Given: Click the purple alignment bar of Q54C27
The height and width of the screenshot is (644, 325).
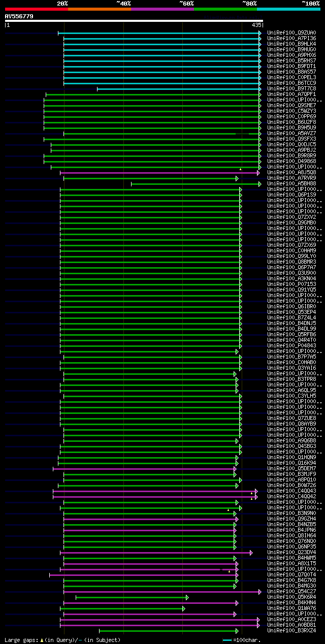Looking at the screenshot, I should pyautogui.click(x=162, y=592).
